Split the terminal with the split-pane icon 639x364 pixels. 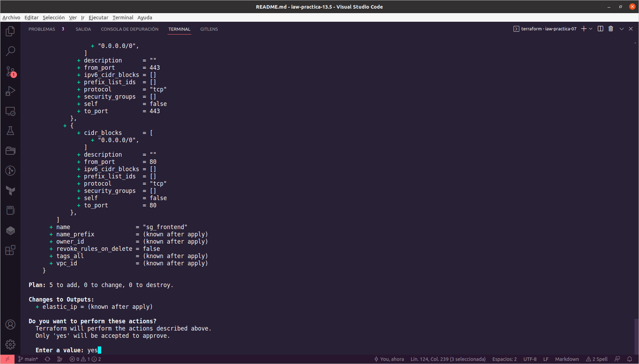click(x=600, y=29)
